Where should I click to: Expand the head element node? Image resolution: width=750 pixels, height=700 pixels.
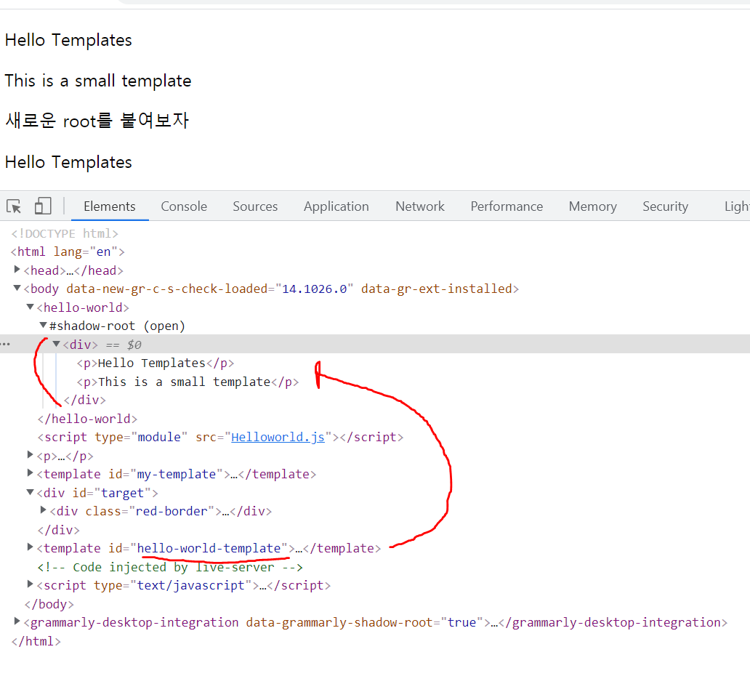[17, 270]
